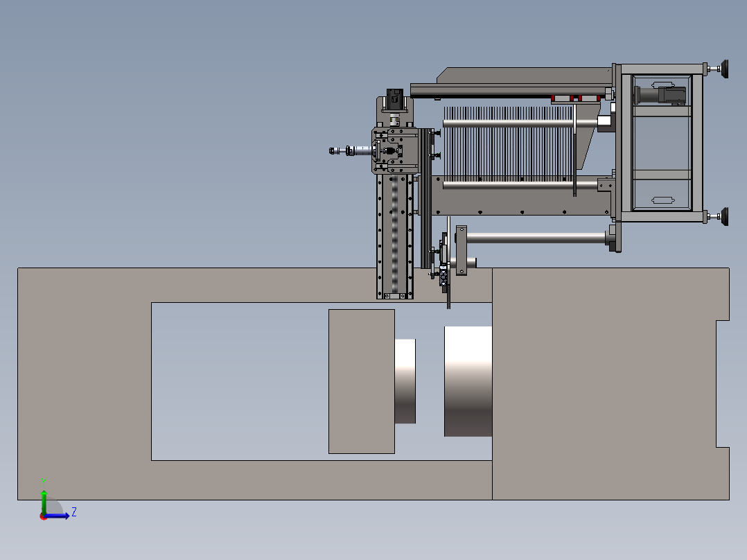Click the blue Z axis arrow of the triad
The image size is (747, 560).
point(58,516)
